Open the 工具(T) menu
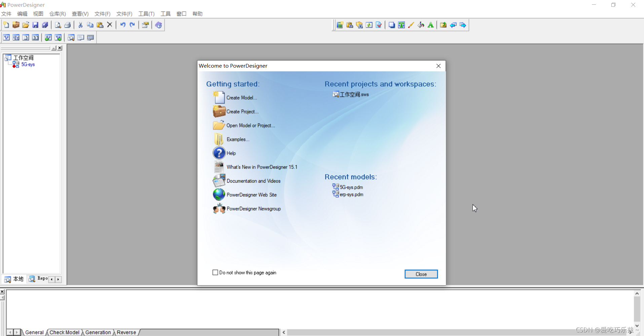This screenshot has height=336, width=644. (146, 14)
